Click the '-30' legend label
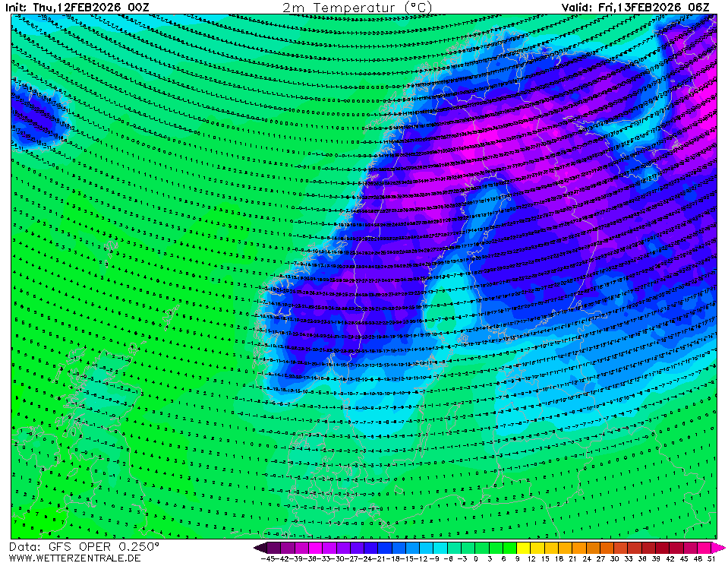 click(336, 558)
